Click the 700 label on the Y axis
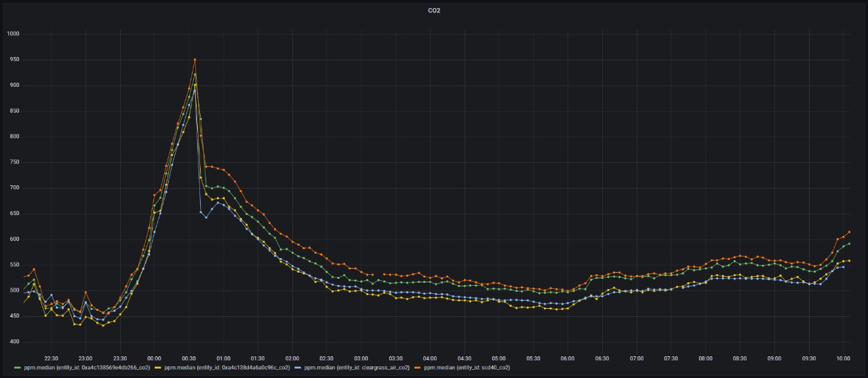 pos(13,188)
